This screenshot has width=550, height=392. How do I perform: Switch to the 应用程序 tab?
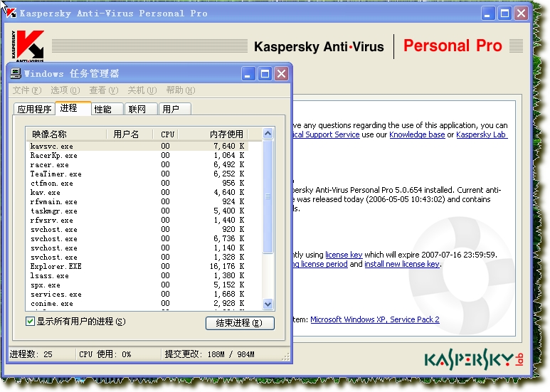click(34, 109)
